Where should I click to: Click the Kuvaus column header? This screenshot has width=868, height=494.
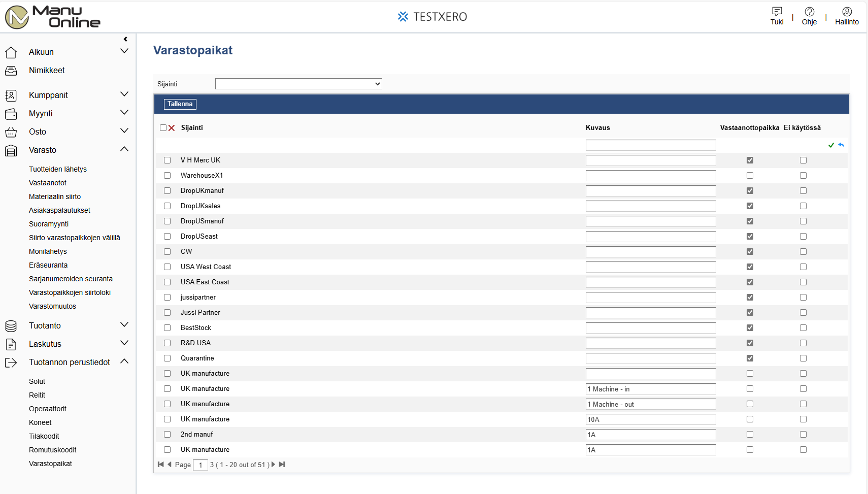coord(598,128)
